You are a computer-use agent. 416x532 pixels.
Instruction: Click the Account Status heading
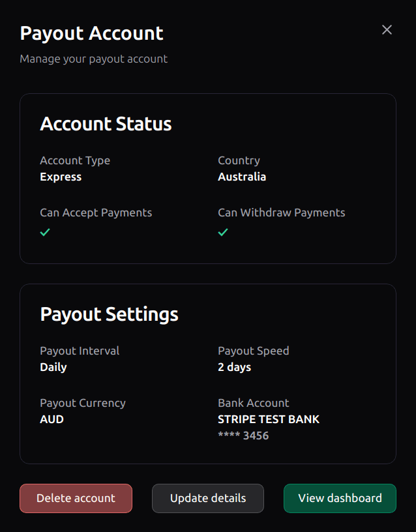click(x=106, y=123)
